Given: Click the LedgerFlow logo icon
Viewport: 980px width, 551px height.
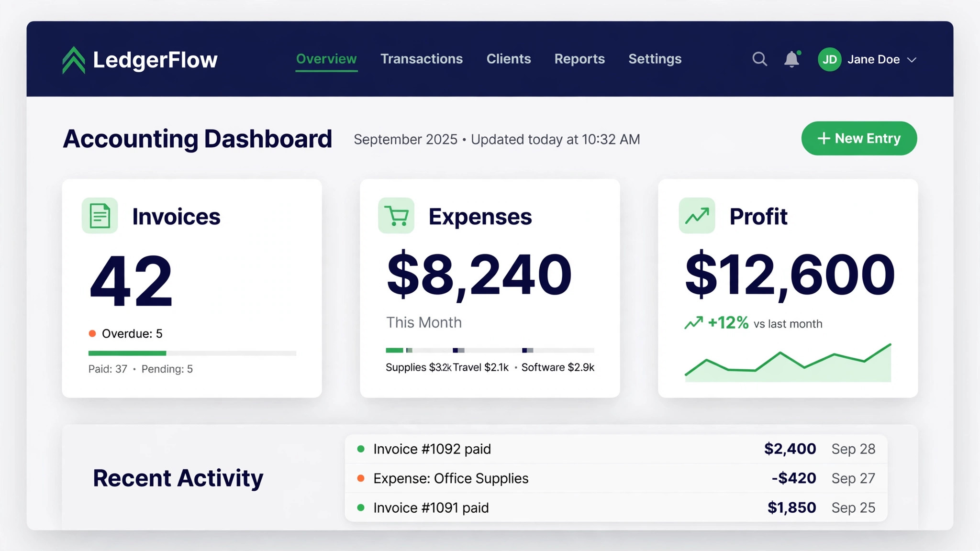Looking at the screenshot, I should tap(74, 60).
